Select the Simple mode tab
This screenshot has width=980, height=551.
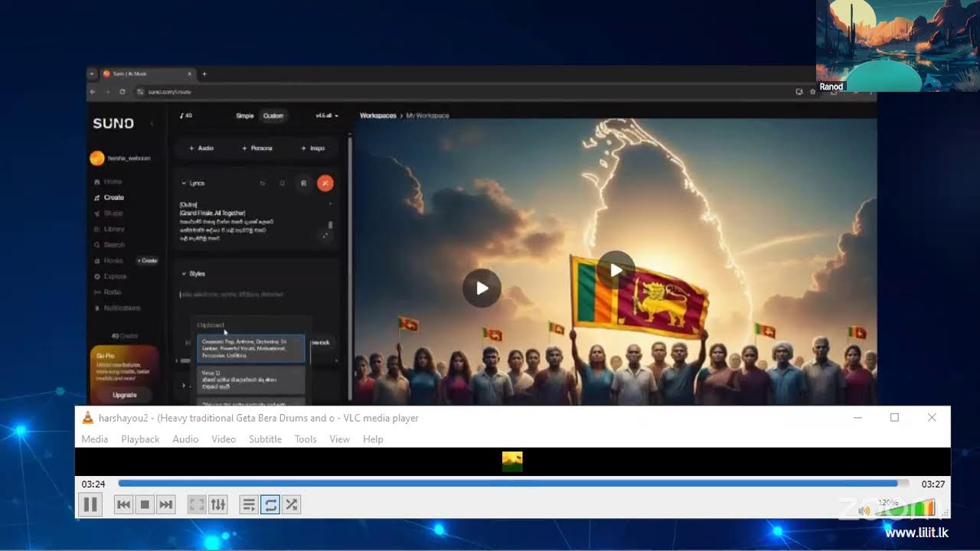coord(245,116)
